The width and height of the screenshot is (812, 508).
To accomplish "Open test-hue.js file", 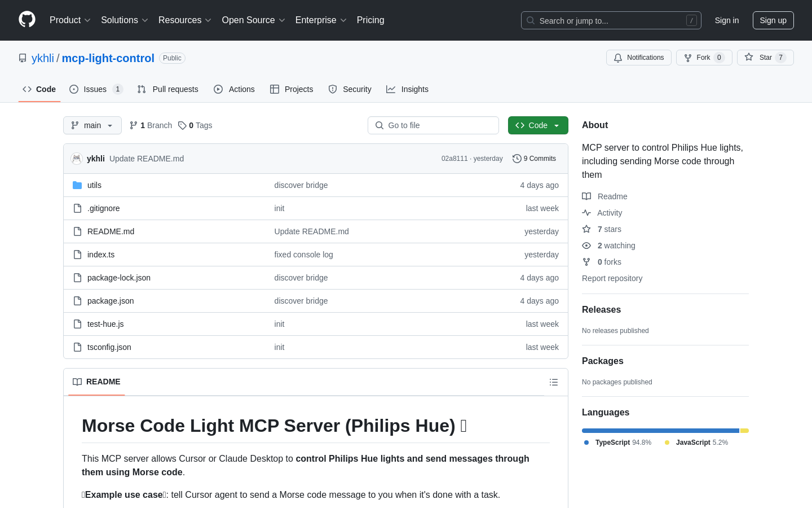I will [x=105, y=324].
